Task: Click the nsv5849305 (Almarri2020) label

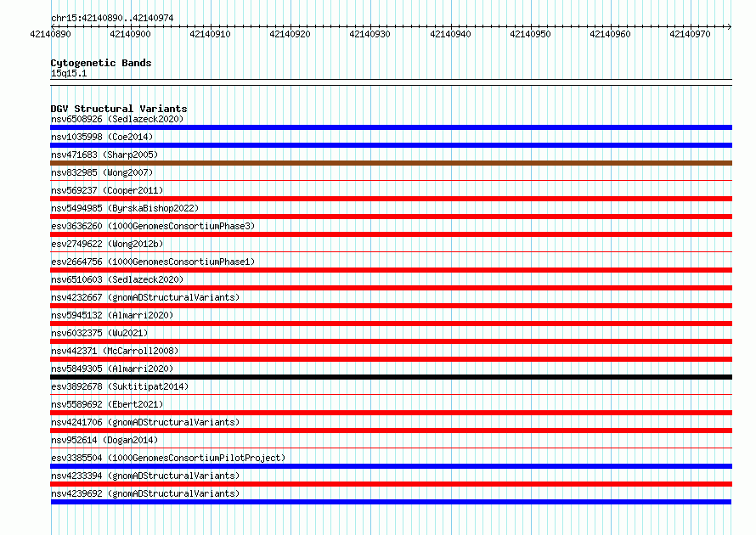Action: [112, 369]
